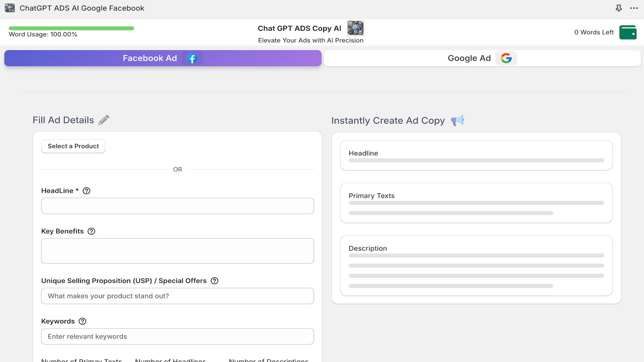
Task: Click the app icon in title bar
Action: 10,8
